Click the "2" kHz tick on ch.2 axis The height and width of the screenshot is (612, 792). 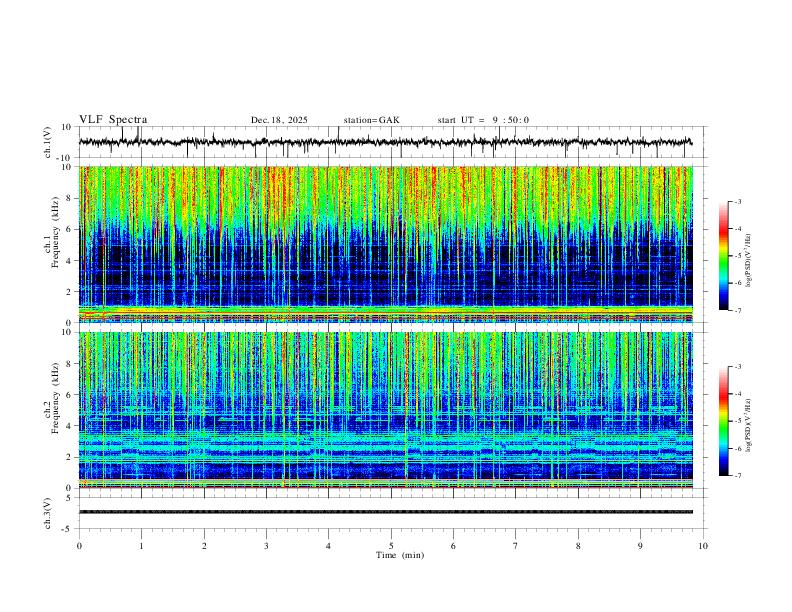[69, 457]
